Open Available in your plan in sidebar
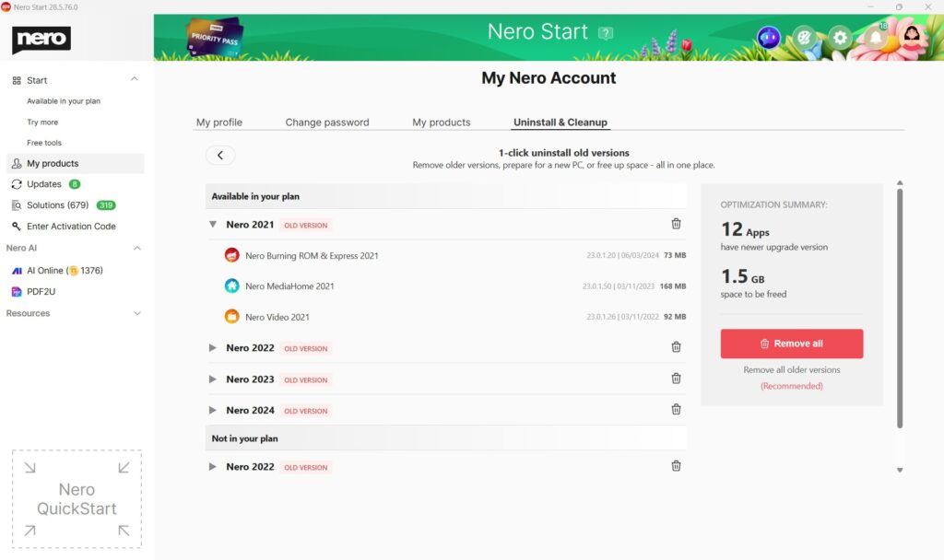Viewport: 944px width, 560px height. point(64,101)
